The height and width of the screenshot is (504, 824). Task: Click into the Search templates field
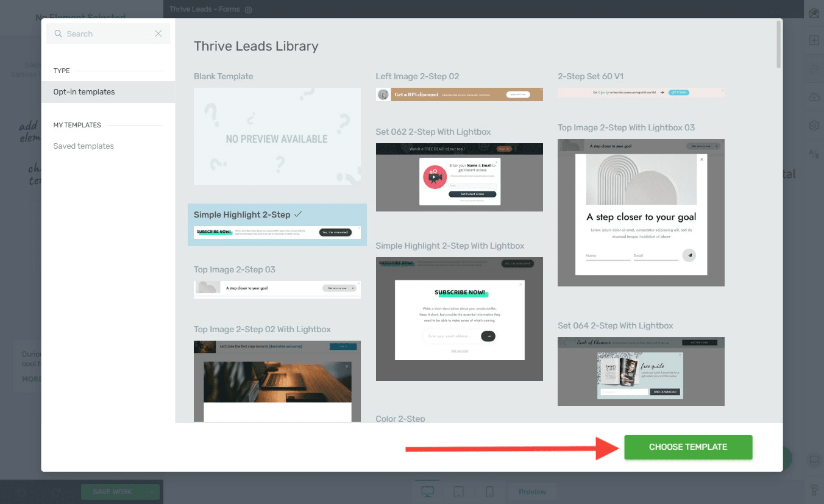pos(104,34)
